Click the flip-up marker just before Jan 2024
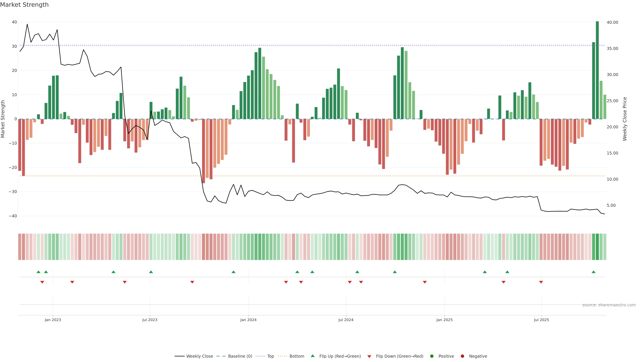This screenshot has height=362, width=644. click(x=233, y=272)
